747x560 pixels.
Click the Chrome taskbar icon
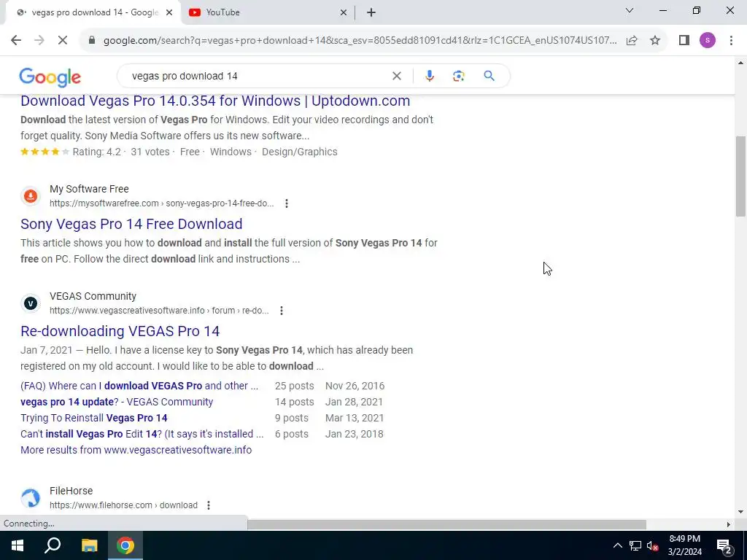click(x=125, y=545)
